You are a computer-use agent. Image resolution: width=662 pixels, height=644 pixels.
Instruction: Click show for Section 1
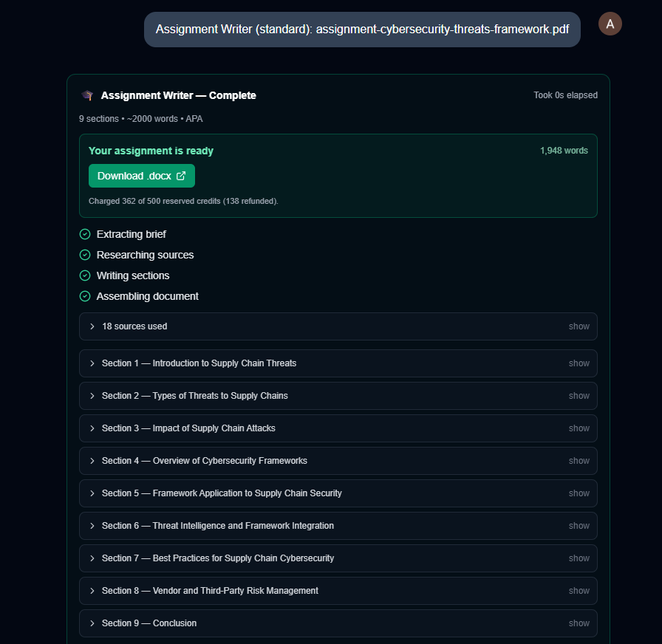coord(579,363)
